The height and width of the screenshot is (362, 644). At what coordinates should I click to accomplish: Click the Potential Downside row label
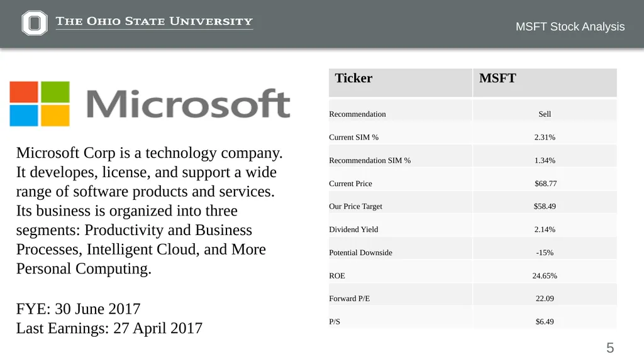pyautogui.click(x=360, y=253)
